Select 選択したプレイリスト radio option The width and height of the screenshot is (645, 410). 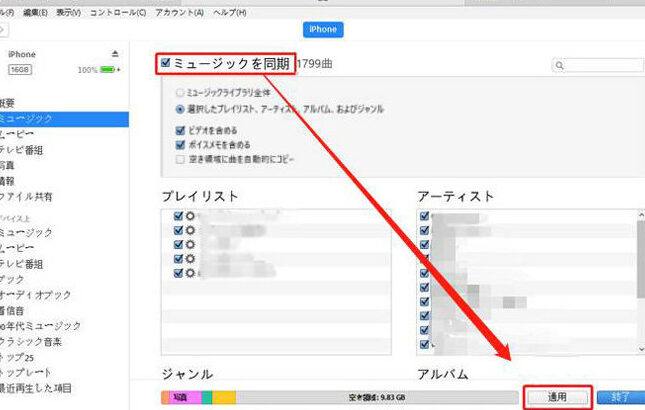(180, 107)
